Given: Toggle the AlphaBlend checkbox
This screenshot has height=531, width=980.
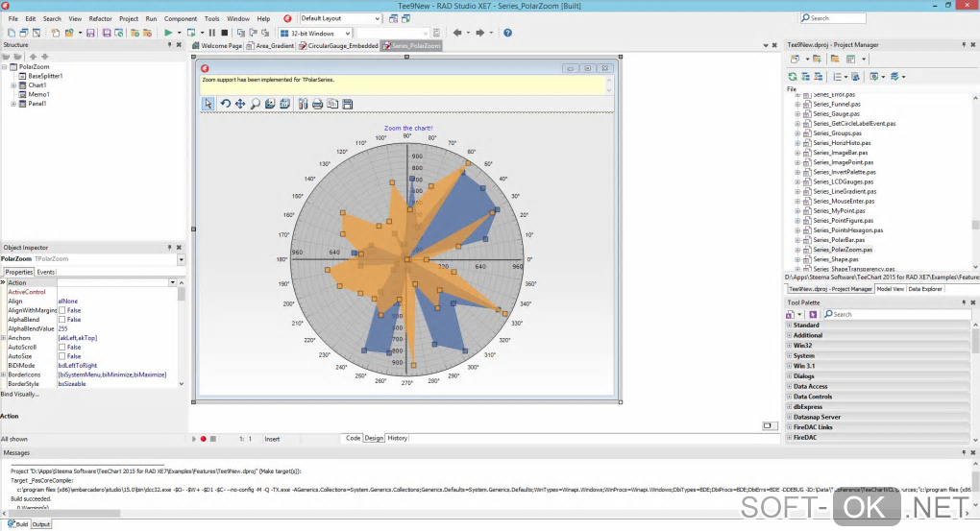Looking at the screenshot, I should click(62, 320).
